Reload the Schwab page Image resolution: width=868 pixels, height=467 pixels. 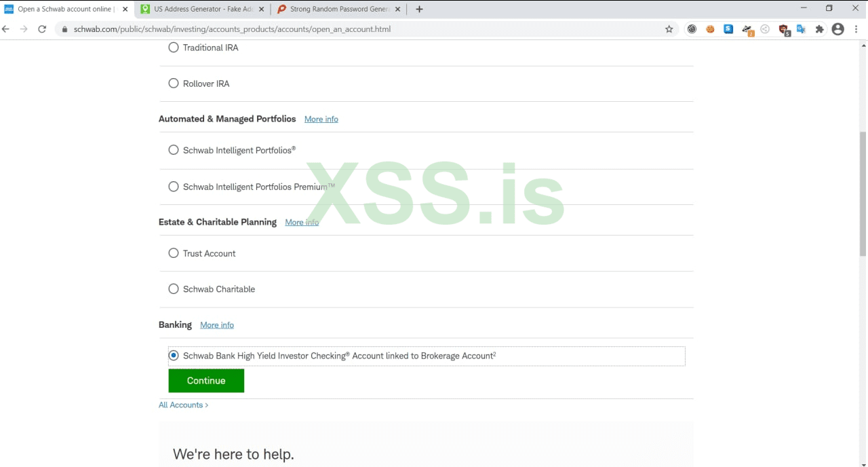[x=42, y=29]
